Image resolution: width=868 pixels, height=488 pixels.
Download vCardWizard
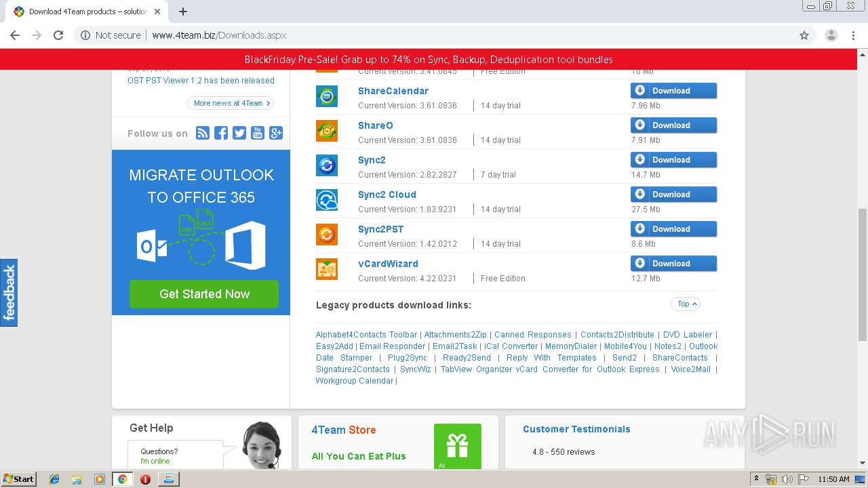pyautogui.click(x=673, y=264)
